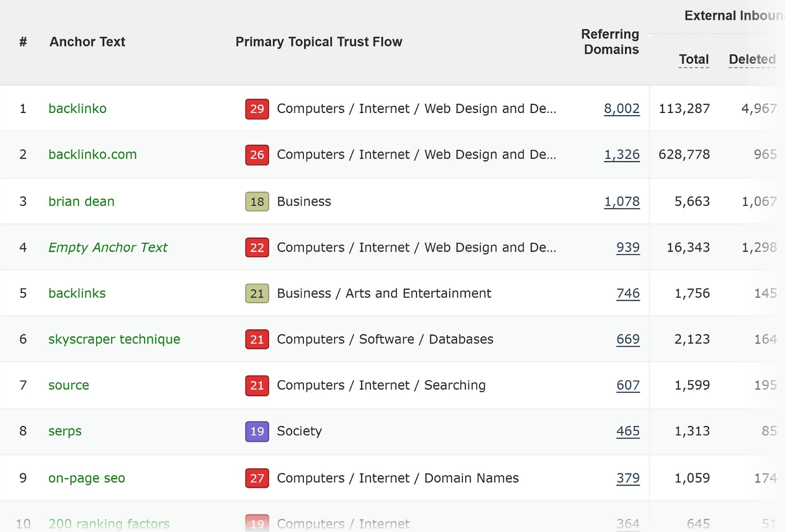Click the olive 18 Trust Flow badge

coord(257,202)
